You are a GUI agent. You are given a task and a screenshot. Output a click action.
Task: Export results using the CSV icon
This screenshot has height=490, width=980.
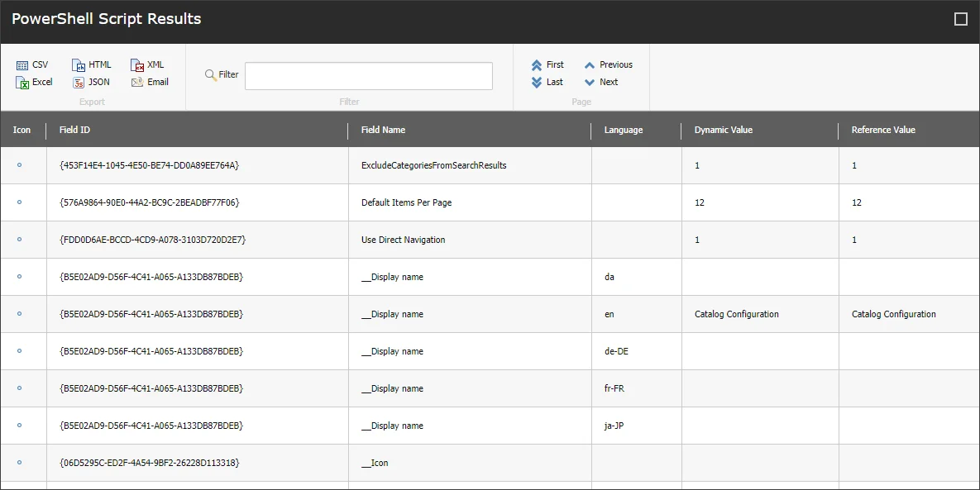point(22,65)
